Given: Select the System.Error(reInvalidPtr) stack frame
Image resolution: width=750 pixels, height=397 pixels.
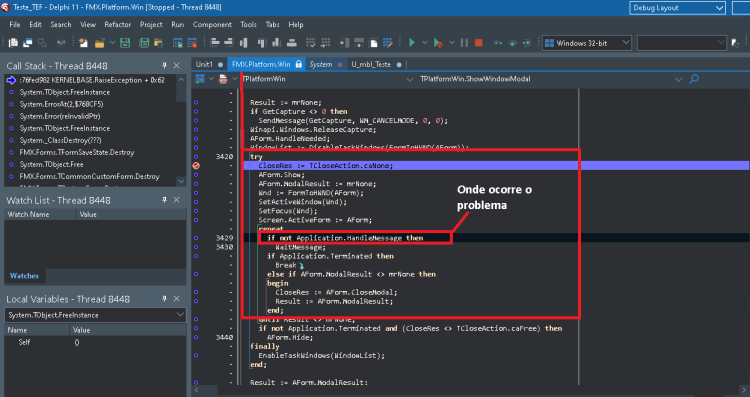Looking at the screenshot, I should point(60,116).
